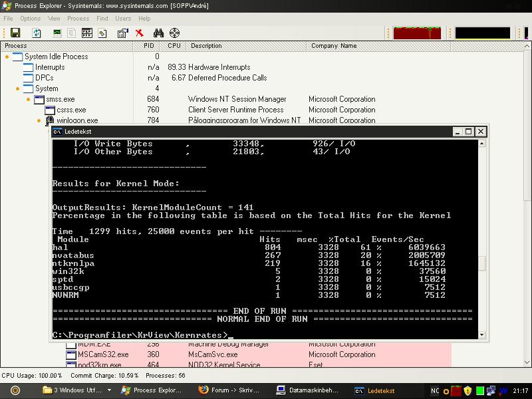532x399 pixels.
Task: Click the Save toolbar icon
Action: pyautogui.click(x=15, y=33)
